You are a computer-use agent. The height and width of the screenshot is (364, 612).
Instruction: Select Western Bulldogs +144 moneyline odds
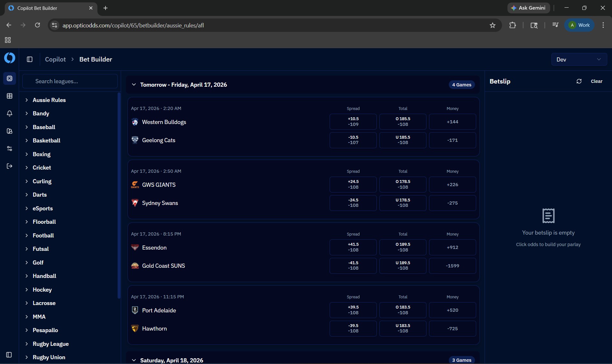(452, 122)
